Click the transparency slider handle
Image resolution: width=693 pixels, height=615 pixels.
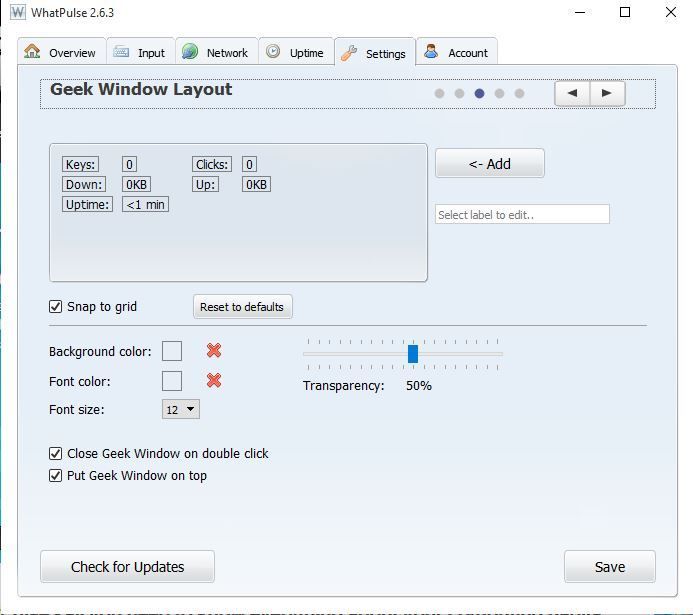[x=413, y=354]
